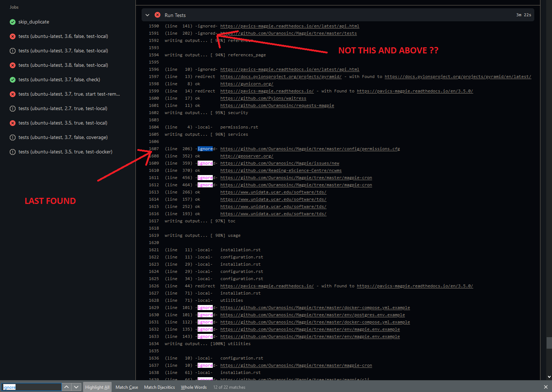Open postgres.env.example link on line 1630
Screen dimensions: 552x392
312,315
